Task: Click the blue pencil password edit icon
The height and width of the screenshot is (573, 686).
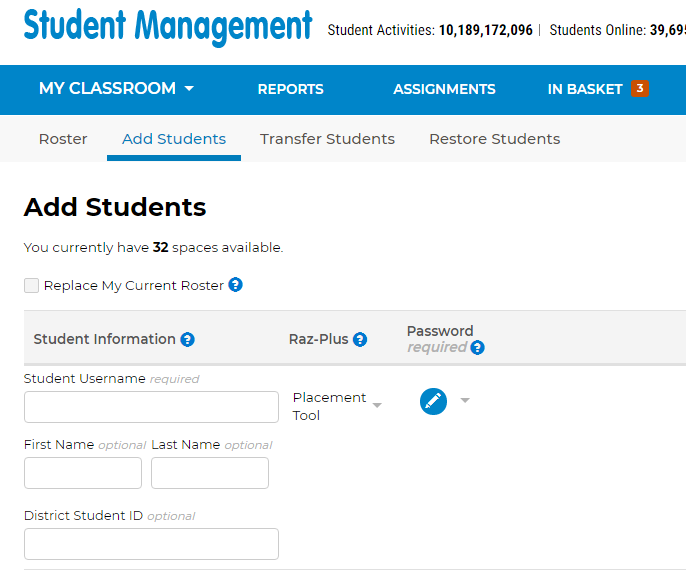Action: tap(433, 401)
